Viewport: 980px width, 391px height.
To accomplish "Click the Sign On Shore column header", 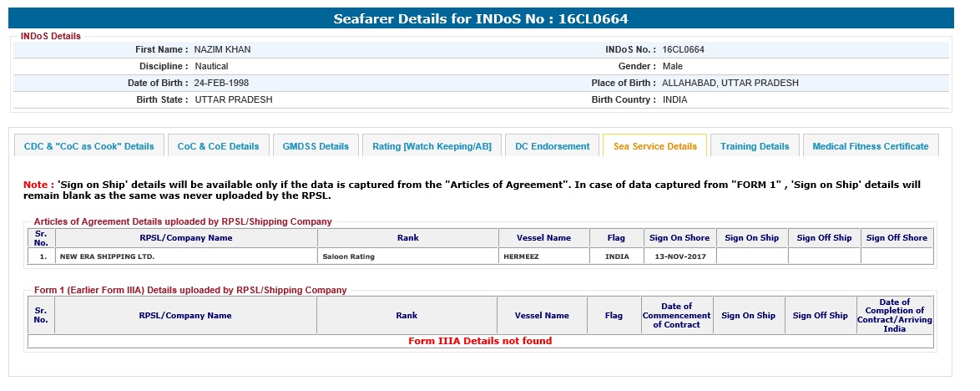I will coord(680,238).
